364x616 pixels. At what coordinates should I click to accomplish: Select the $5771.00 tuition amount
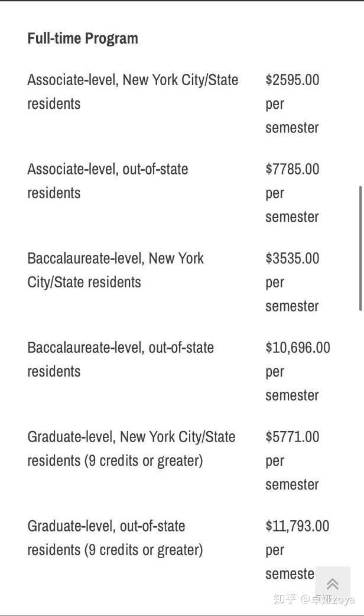[x=292, y=437]
